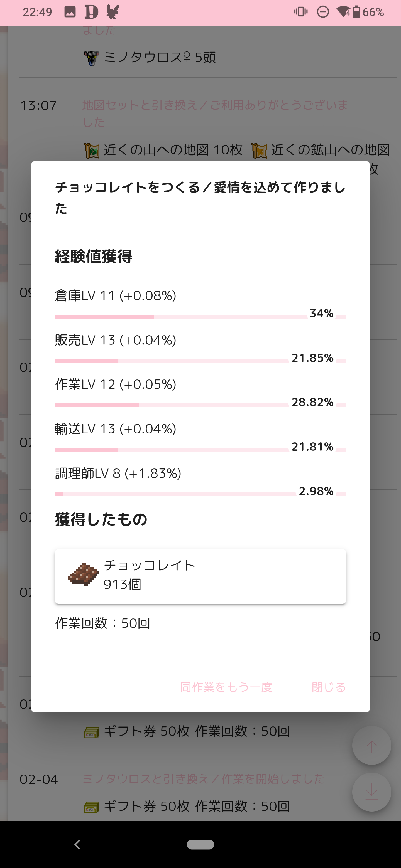Tap the do-not-disturb status bar icon
The height and width of the screenshot is (868, 401).
pos(323,12)
